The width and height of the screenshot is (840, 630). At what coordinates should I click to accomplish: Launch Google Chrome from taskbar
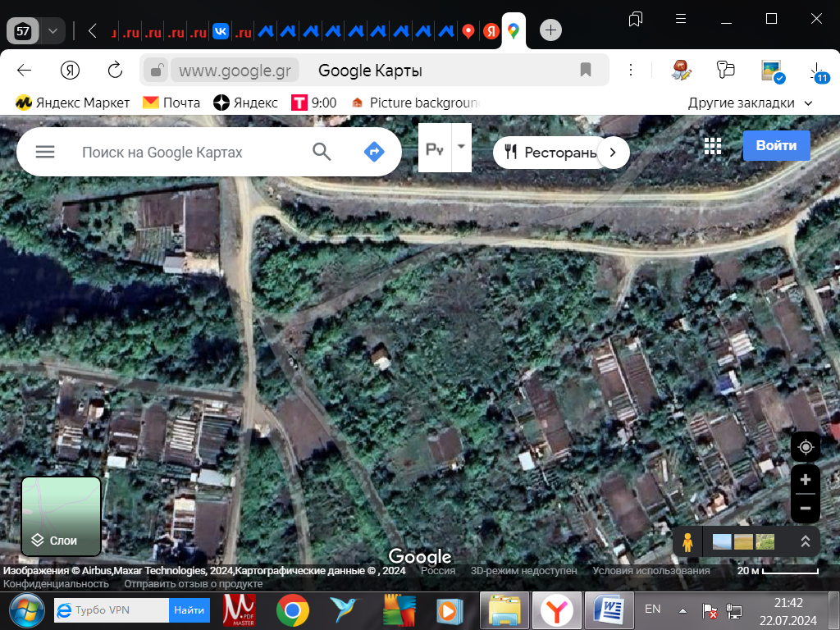(x=293, y=610)
